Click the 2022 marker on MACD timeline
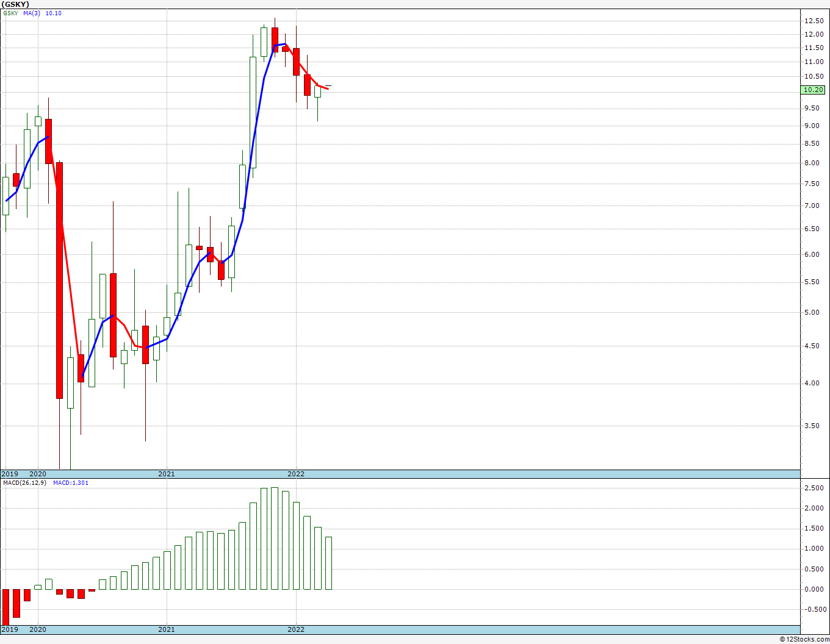Screen dimensions: 830x644 tap(296, 629)
